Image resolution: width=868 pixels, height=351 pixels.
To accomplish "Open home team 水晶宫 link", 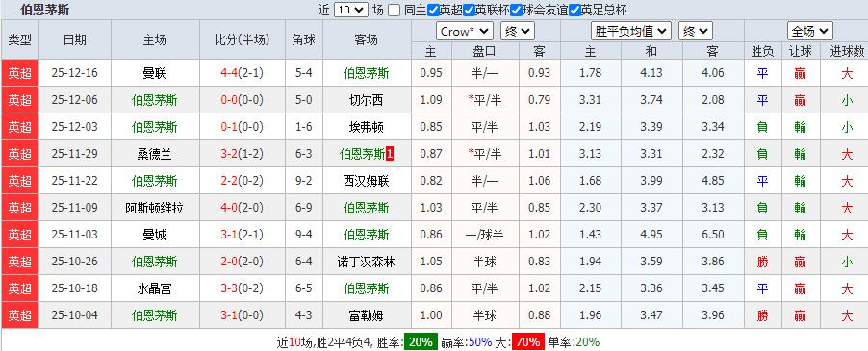I will pos(154,288).
